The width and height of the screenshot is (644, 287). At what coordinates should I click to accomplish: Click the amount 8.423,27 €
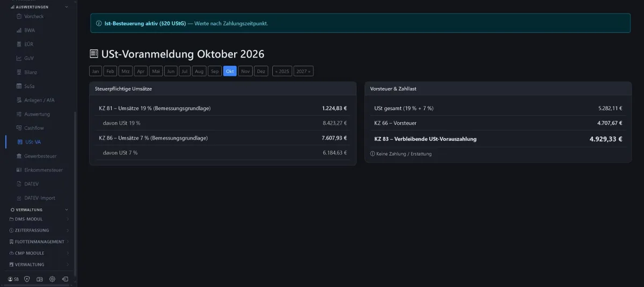pyautogui.click(x=335, y=123)
